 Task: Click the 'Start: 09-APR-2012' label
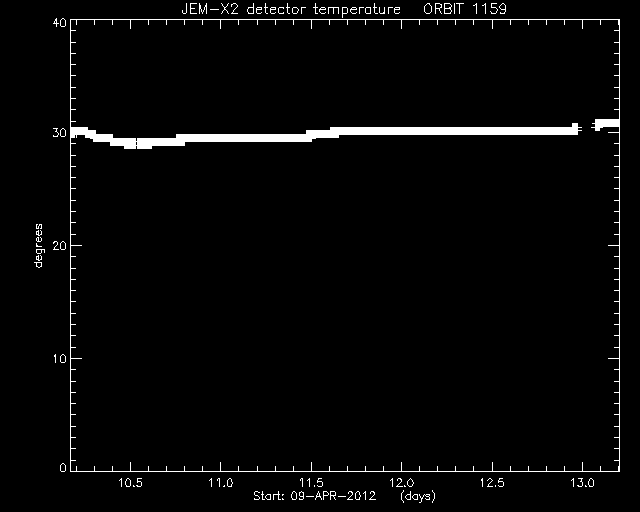[314, 496]
